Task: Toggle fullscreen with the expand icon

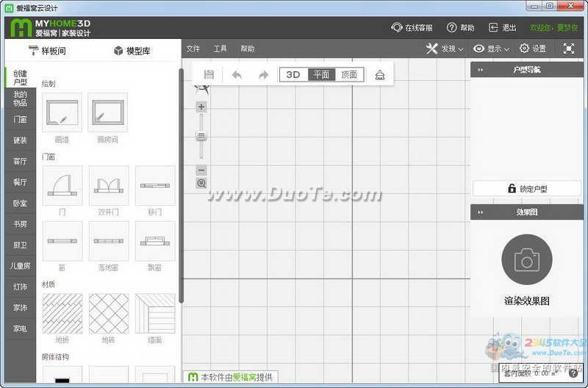Action: [569, 48]
